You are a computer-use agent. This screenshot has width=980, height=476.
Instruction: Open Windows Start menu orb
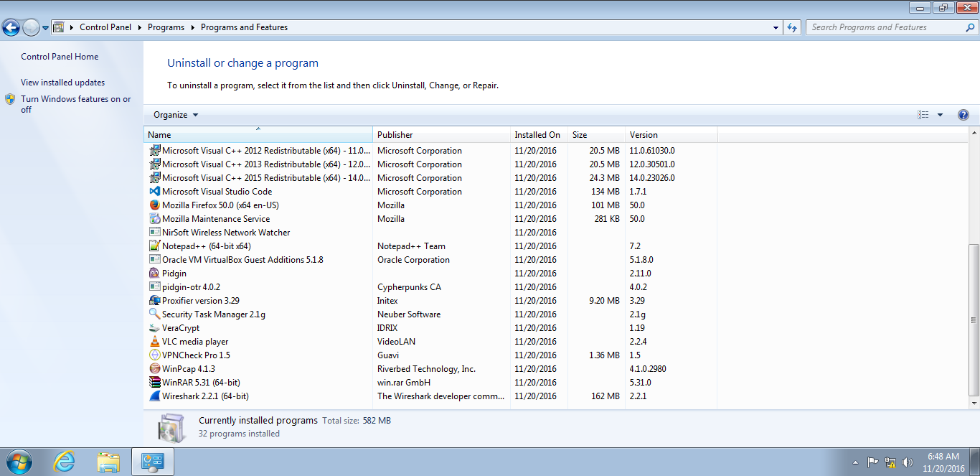[19, 462]
